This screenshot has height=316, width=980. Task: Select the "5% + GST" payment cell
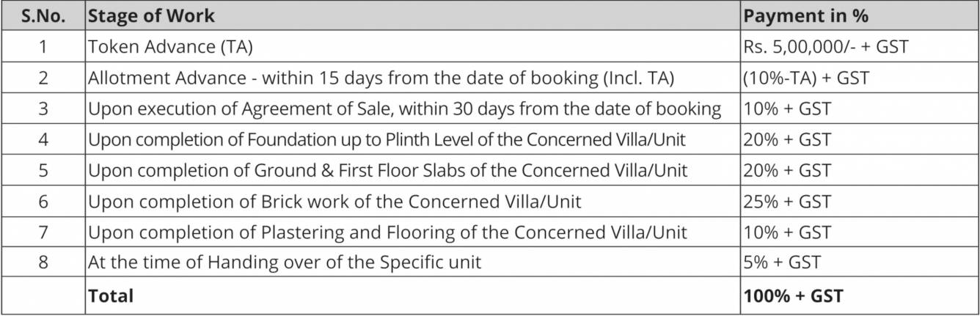pyautogui.click(x=782, y=262)
